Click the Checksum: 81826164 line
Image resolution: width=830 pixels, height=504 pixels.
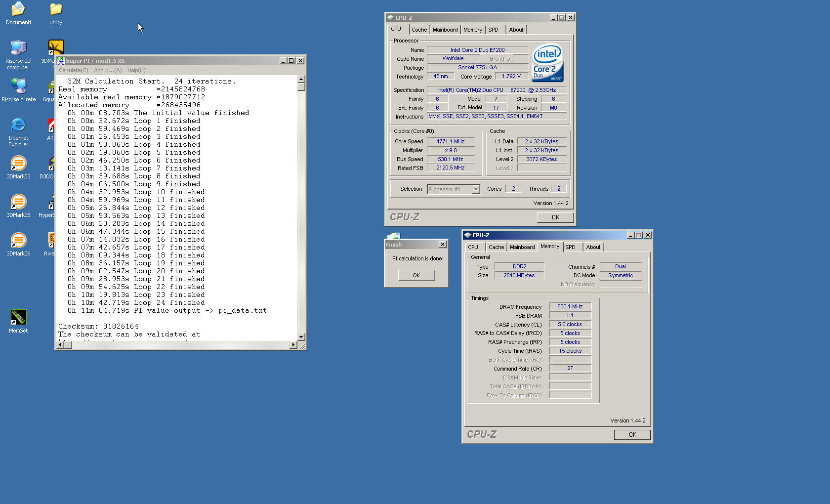coord(98,327)
